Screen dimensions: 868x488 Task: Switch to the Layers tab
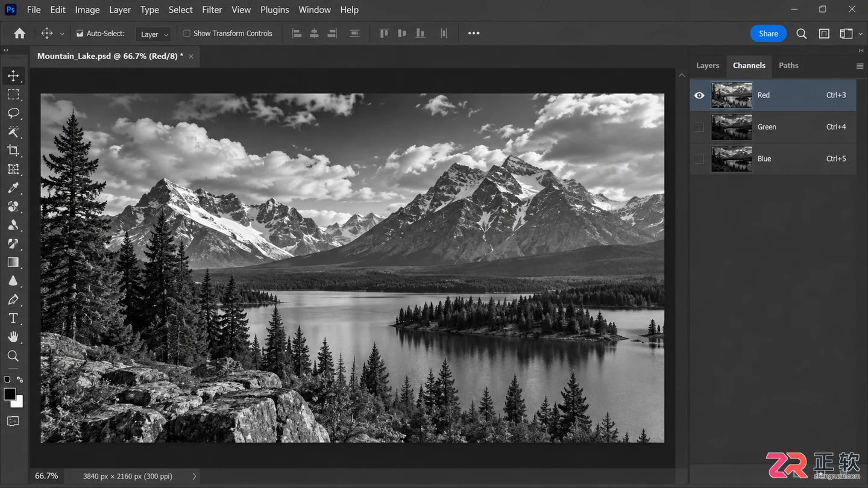click(708, 66)
